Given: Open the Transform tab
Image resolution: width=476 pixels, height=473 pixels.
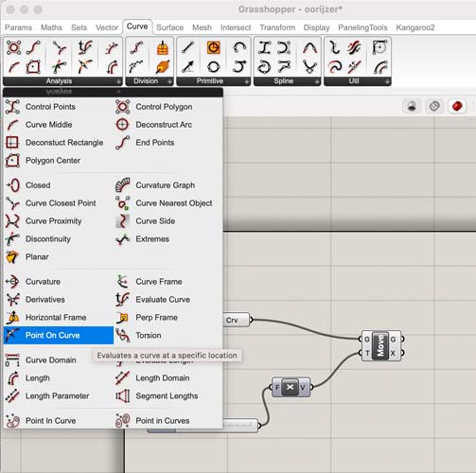Looking at the screenshot, I should pos(277,27).
